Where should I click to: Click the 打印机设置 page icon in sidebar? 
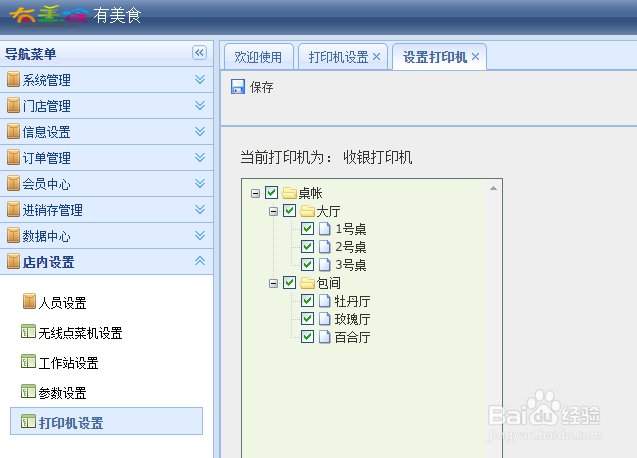(28, 421)
